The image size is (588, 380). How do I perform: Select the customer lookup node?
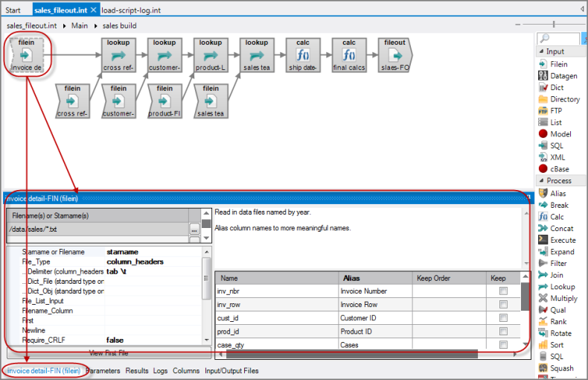click(x=164, y=55)
